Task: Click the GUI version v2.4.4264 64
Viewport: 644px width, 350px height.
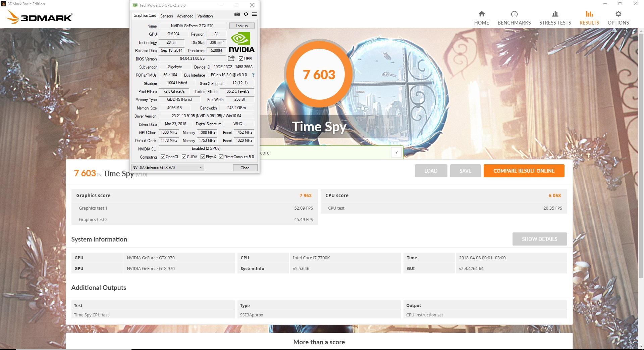Action: point(511,268)
